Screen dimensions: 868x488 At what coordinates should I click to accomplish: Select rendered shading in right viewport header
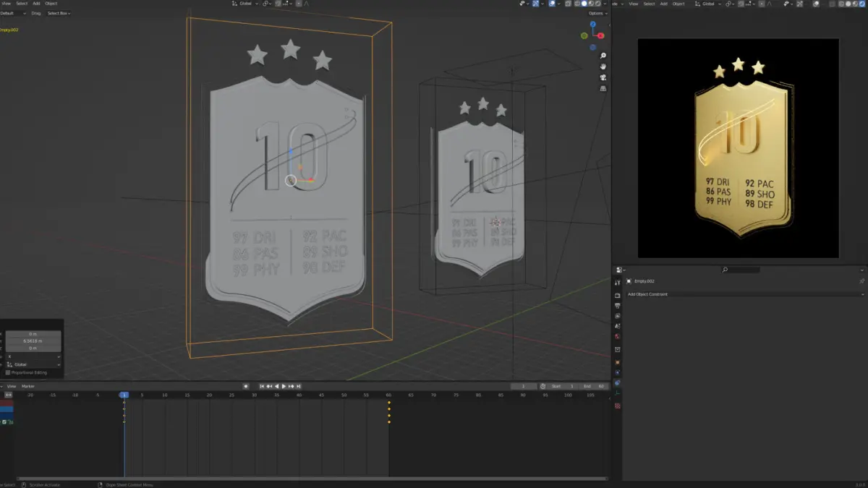coord(862,4)
